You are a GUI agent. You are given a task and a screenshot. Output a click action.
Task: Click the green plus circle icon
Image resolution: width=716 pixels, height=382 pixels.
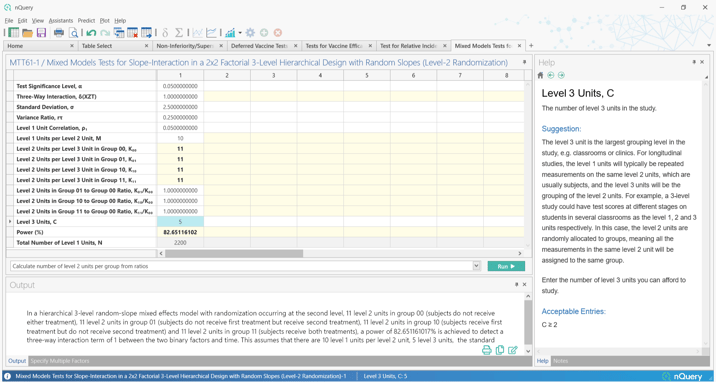(x=264, y=32)
